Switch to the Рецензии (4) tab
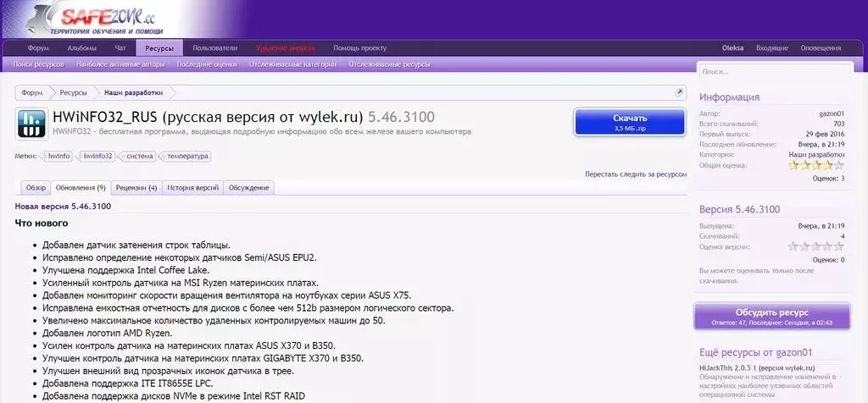The image size is (868, 403). point(136,188)
